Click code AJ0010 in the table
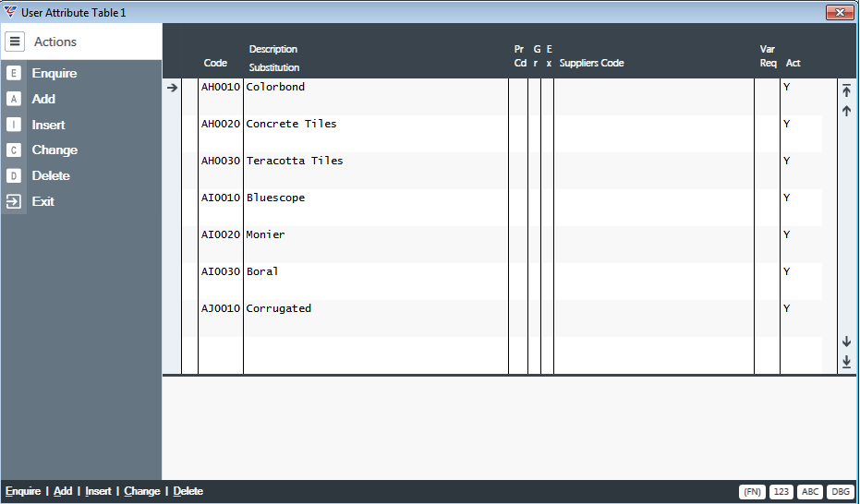860x504 pixels. point(221,308)
